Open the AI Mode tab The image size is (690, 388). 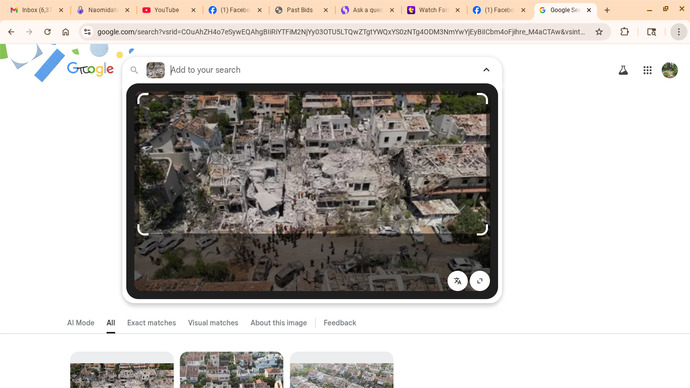(81, 322)
